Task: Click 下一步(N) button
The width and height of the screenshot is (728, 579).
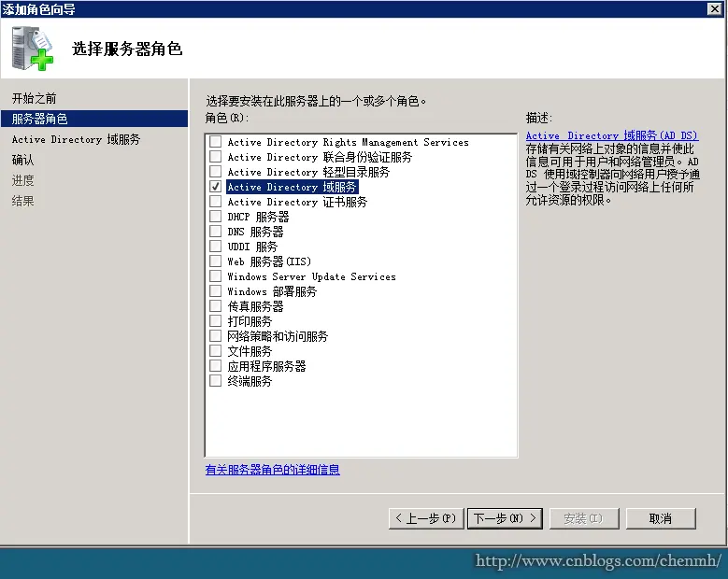Action: (x=505, y=518)
